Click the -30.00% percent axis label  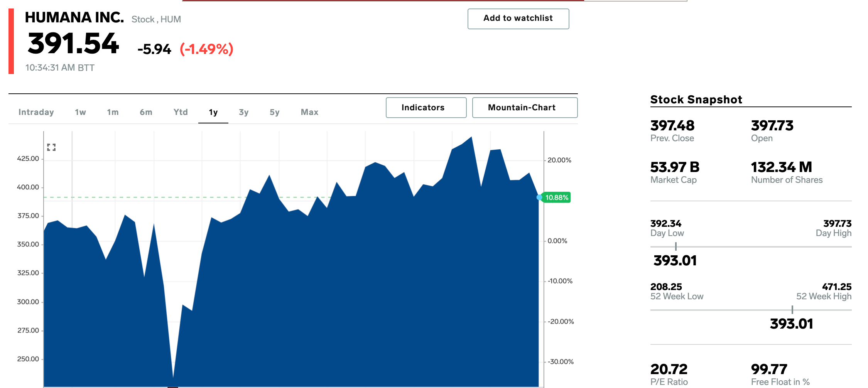click(561, 361)
